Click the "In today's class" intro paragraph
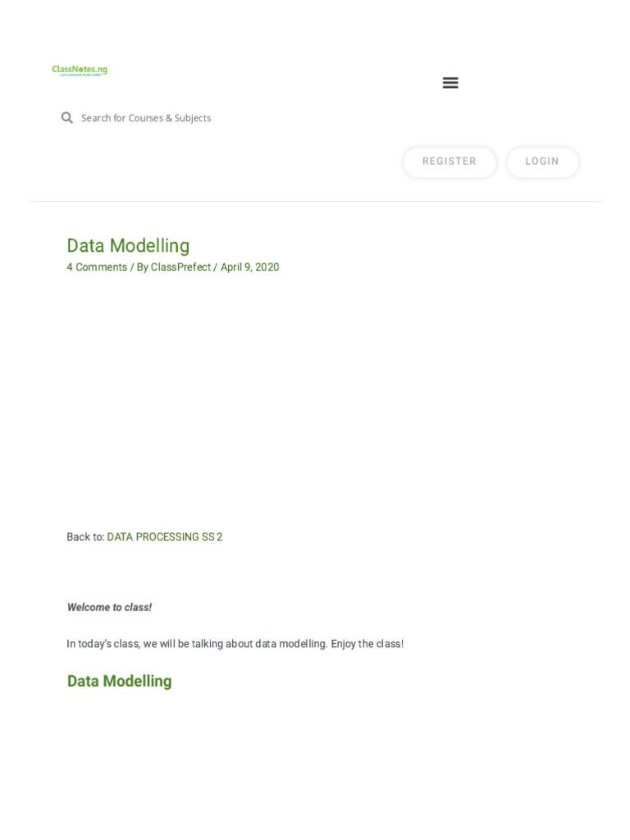 [197, 644]
